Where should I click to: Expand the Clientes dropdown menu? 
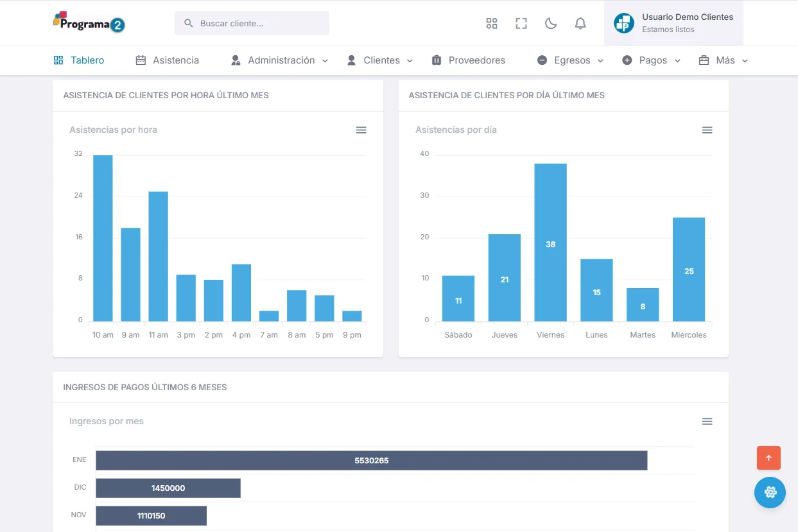[x=379, y=60]
